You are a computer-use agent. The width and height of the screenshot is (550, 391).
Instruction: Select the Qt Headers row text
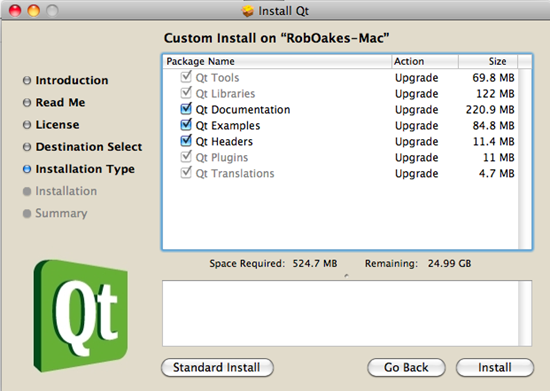[224, 142]
